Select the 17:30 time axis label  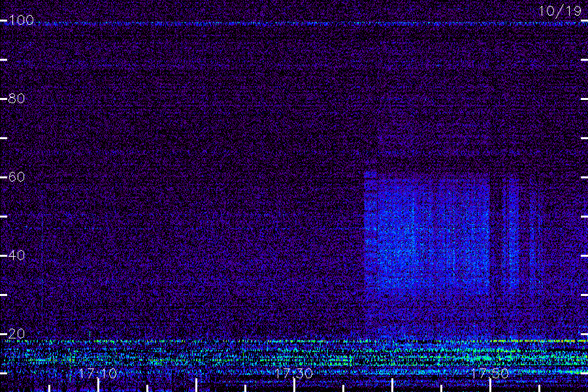[293, 373]
